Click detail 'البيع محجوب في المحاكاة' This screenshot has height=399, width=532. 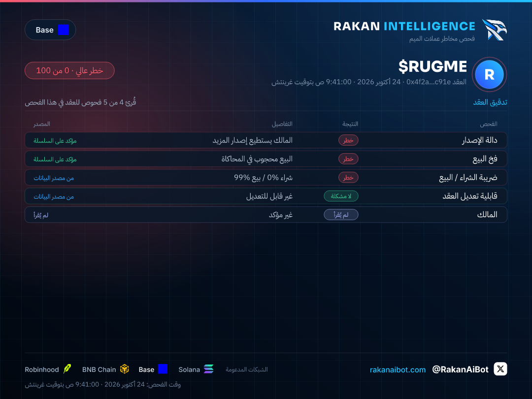click(257, 159)
